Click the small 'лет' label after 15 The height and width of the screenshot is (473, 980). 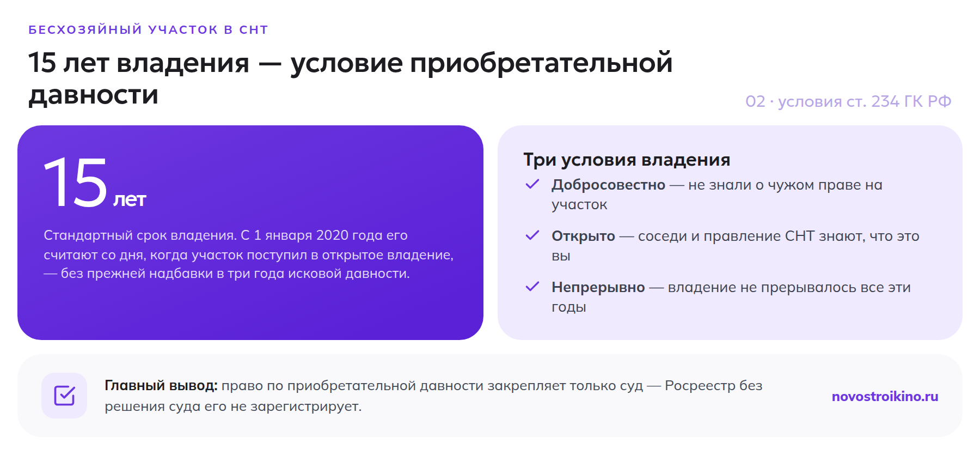pos(130,200)
